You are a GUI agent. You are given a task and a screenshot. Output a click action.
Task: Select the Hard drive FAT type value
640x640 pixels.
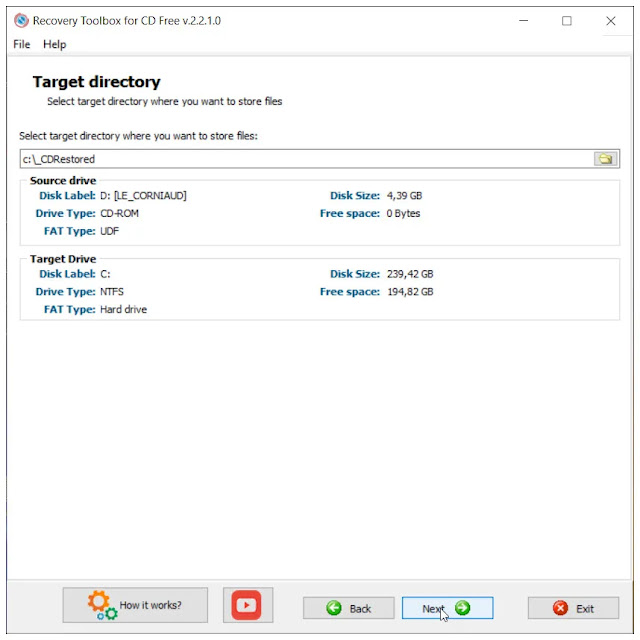123,309
